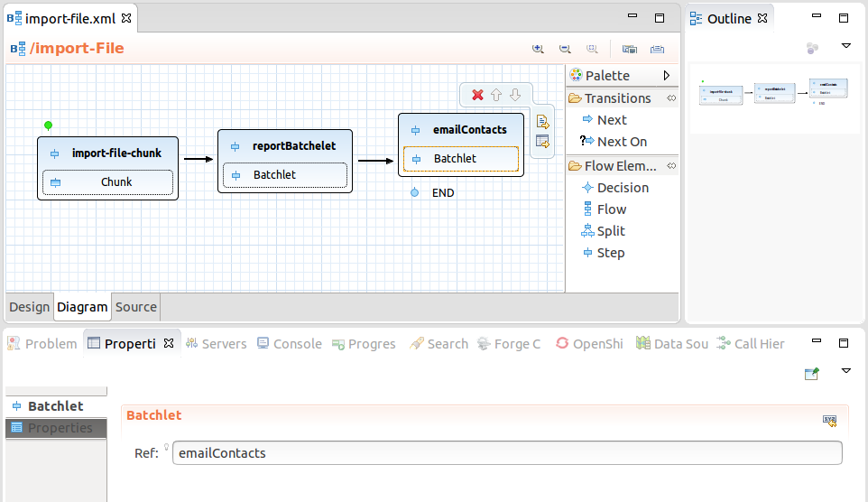Select the Decision flow element

pyautogui.click(x=622, y=188)
